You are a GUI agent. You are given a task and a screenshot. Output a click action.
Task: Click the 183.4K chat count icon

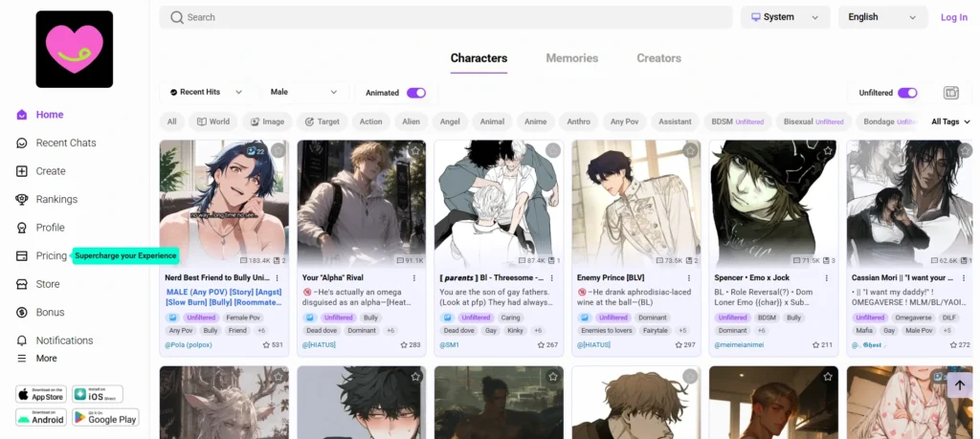pos(243,260)
